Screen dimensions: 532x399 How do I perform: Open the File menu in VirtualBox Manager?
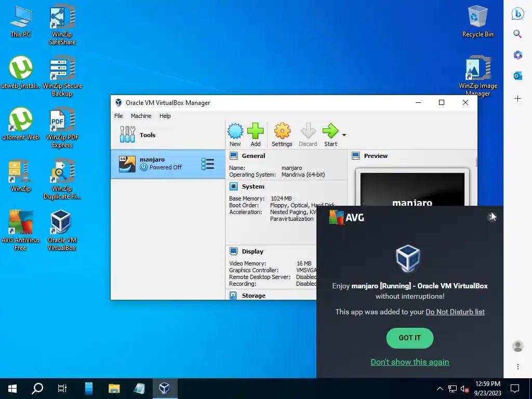pyautogui.click(x=118, y=116)
